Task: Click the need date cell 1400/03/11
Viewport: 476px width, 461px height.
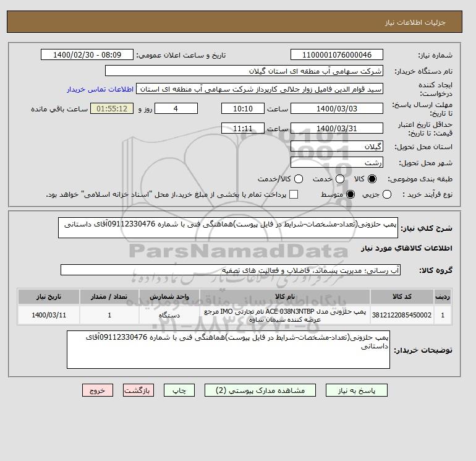Action: [x=49, y=315]
